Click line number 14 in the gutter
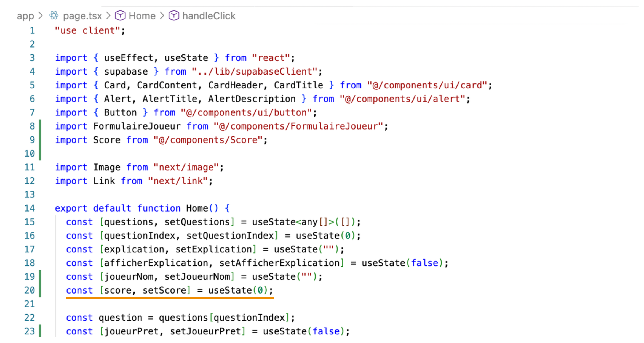This screenshot has height=343, width=644. (30, 208)
